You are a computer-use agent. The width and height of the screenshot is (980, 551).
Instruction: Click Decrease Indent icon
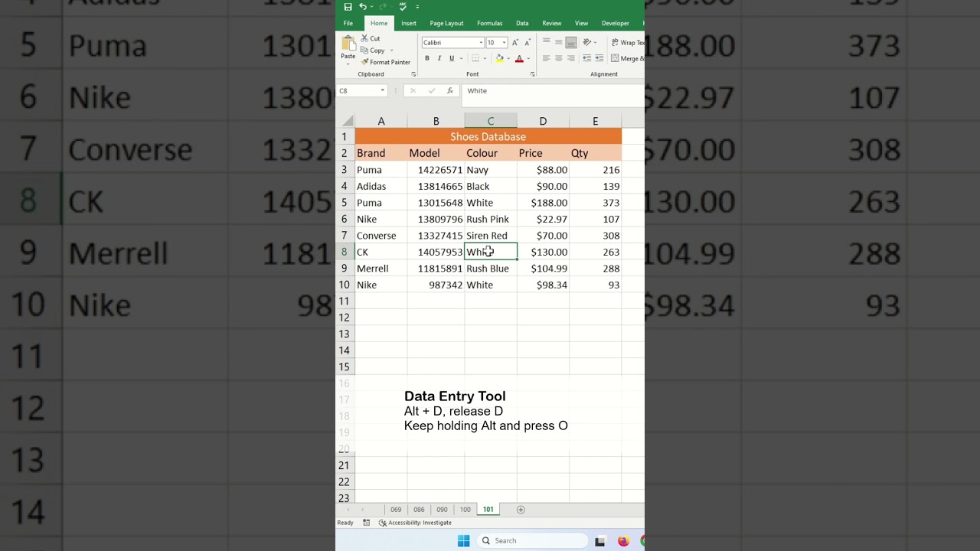tap(586, 58)
